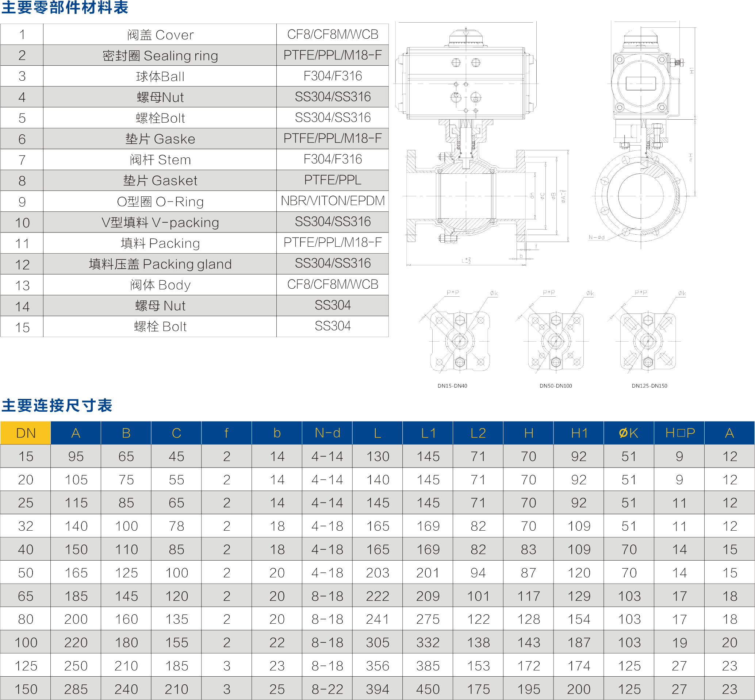Click the 填料压盖 Packing gland cell
This screenshot has width=755, height=700.
[160, 264]
